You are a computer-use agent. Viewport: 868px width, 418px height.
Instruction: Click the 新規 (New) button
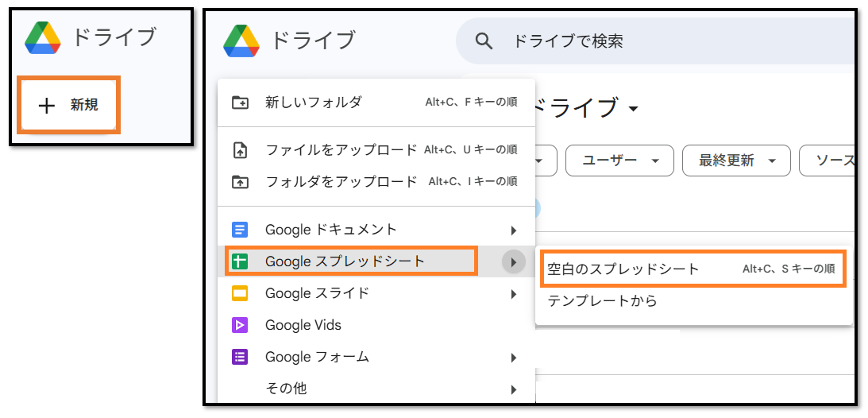(69, 105)
